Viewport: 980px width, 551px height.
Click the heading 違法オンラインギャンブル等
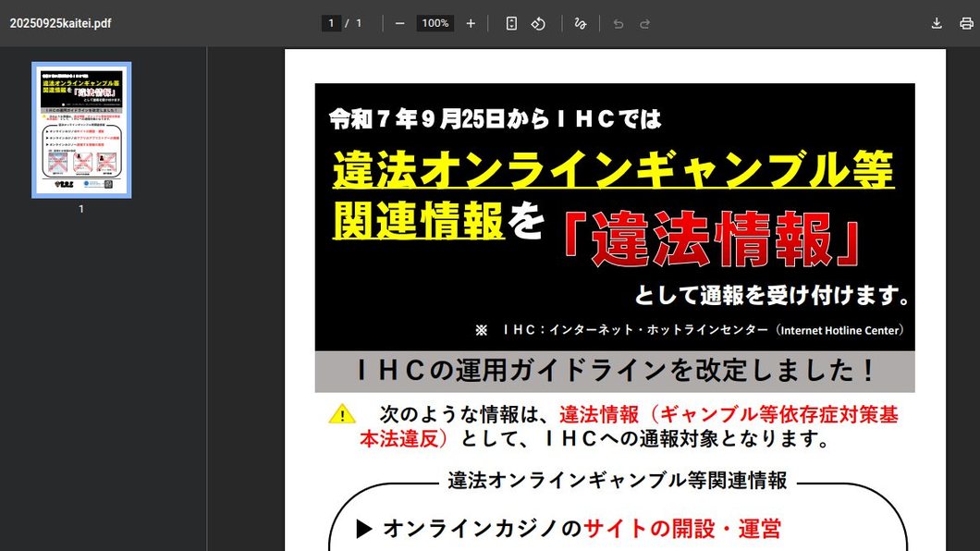pos(613,169)
